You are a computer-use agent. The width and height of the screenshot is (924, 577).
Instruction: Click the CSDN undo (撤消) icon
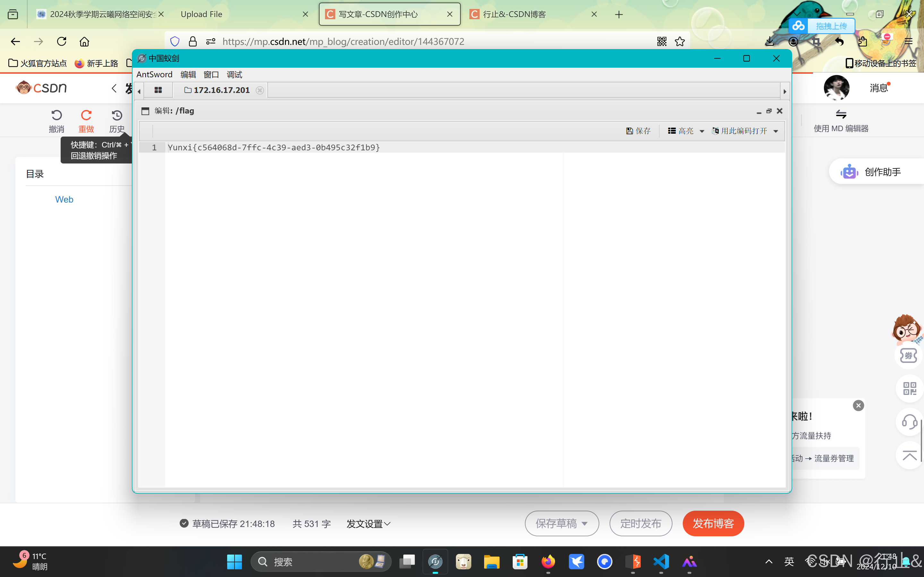pos(56,116)
